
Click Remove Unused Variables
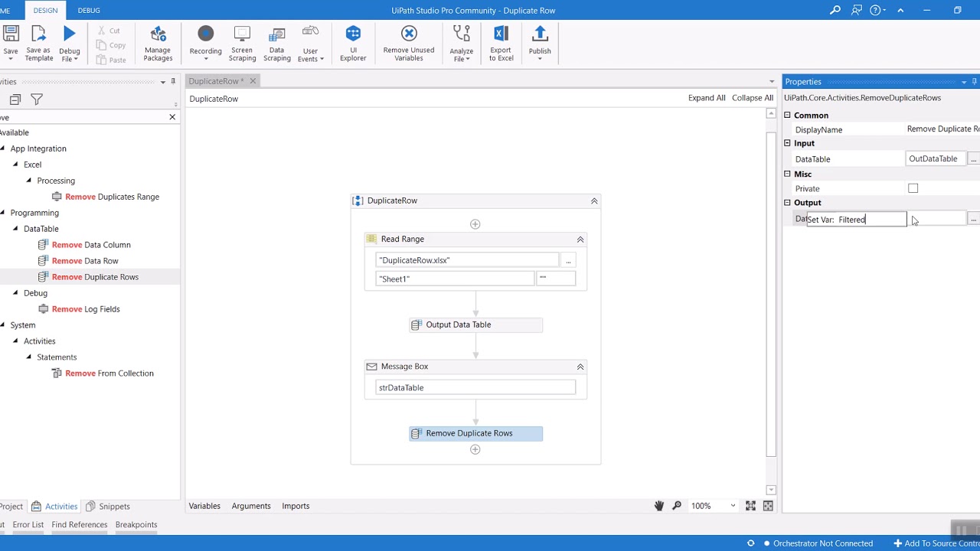click(x=409, y=43)
